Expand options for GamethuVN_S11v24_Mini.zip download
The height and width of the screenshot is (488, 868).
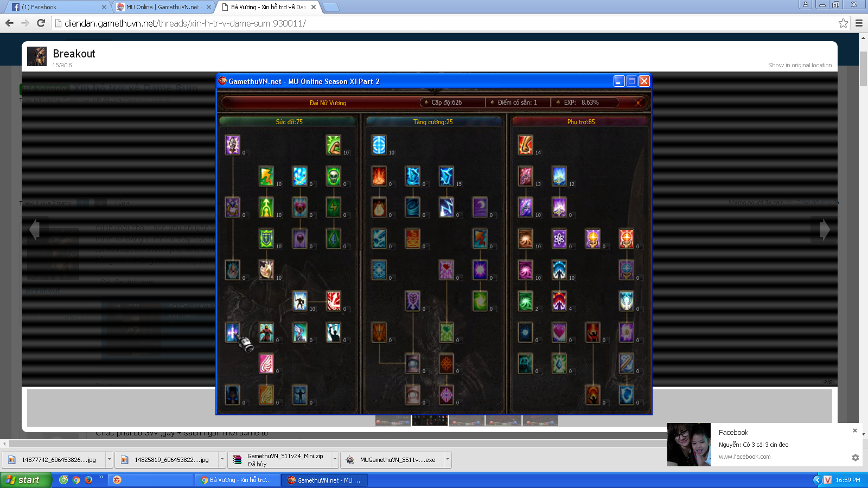coord(335,459)
